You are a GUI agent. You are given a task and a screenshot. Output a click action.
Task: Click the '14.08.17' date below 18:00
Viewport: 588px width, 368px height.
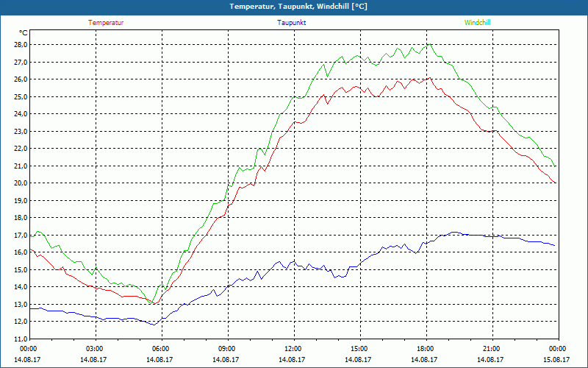(x=424, y=359)
